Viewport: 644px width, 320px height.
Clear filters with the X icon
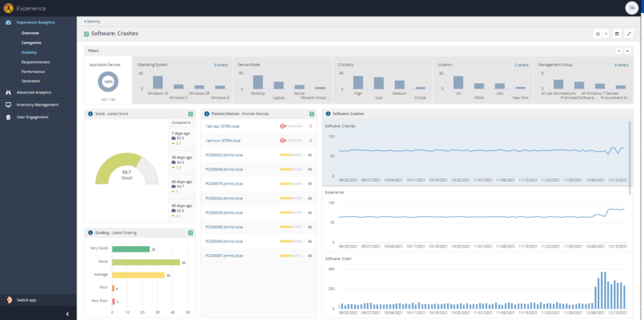click(619, 51)
